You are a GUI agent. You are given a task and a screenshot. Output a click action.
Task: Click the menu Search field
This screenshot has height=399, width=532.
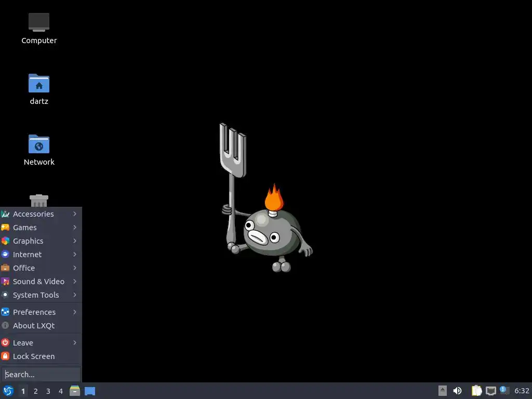point(41,374)
